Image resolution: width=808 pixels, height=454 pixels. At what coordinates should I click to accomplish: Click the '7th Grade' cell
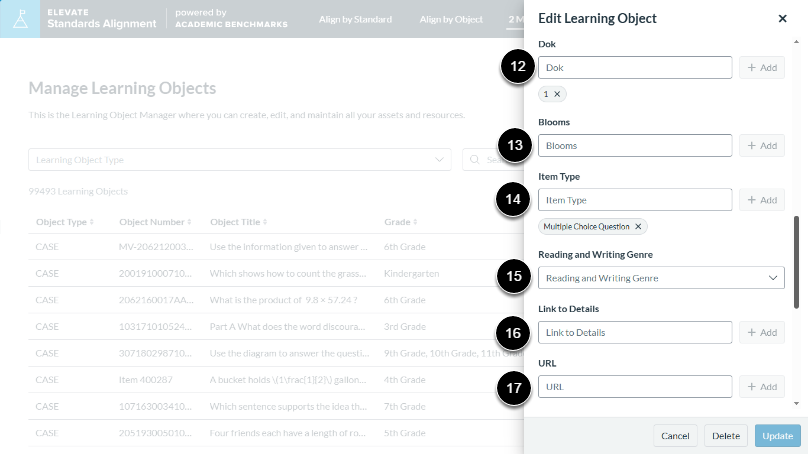(x=405, y=407)
